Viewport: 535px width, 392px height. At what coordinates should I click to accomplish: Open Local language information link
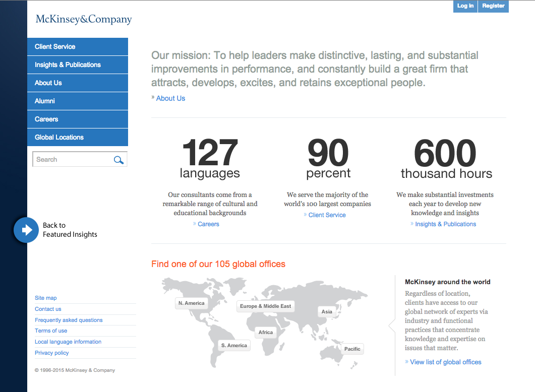click(x=68, y=342)
